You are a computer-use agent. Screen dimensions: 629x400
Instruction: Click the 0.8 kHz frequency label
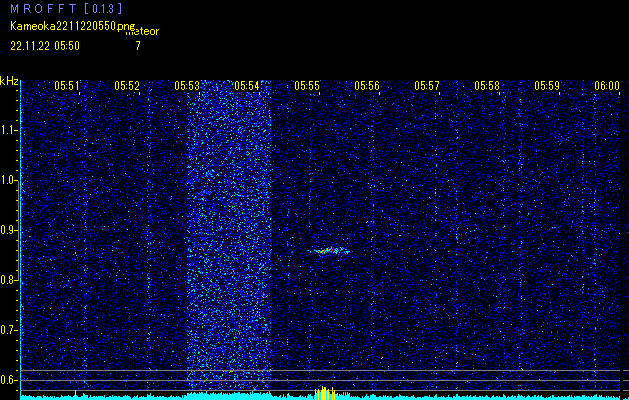click(x=9, y=280)
